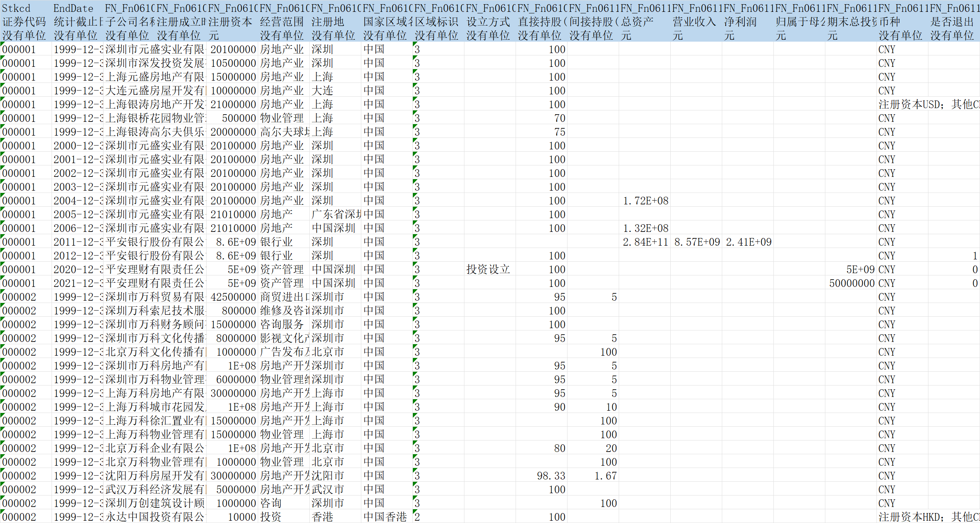The height and width of the screenshot is (523, 980).
Task: Select the 1.67 indirect holding cell
Action: [x=605, y=476]
